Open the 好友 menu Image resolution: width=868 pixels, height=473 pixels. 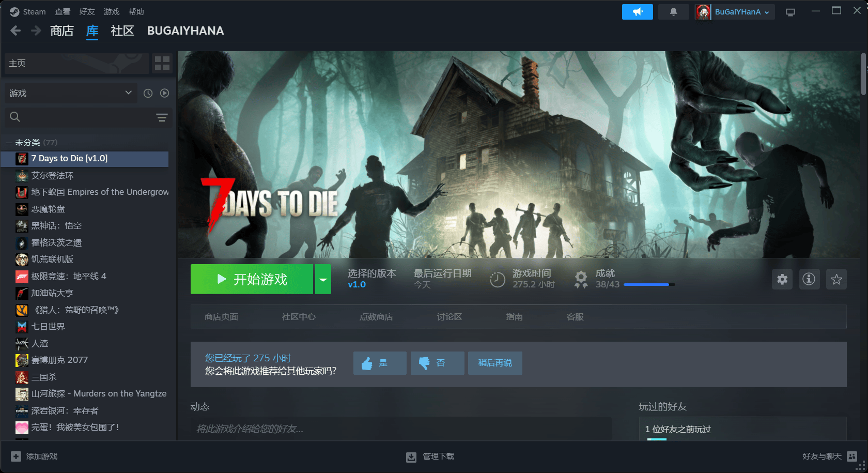point(87,12)
